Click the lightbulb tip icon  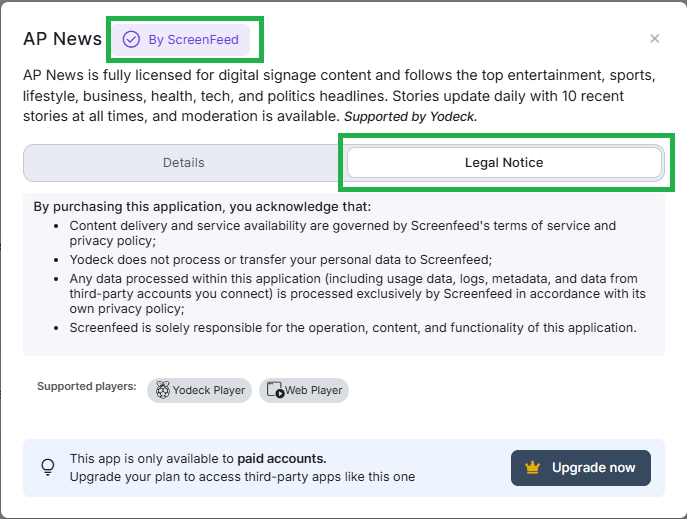(x=47, y=467)
